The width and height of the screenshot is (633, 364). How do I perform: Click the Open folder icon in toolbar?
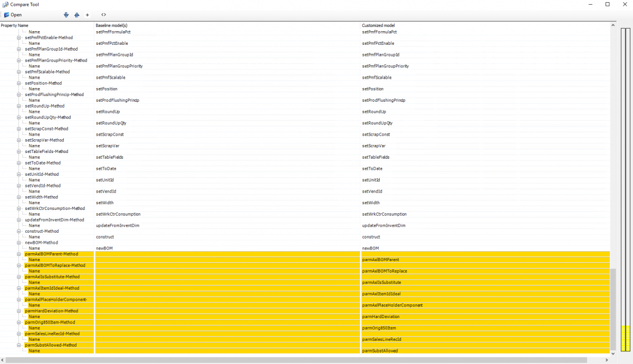tap(7, 15)
